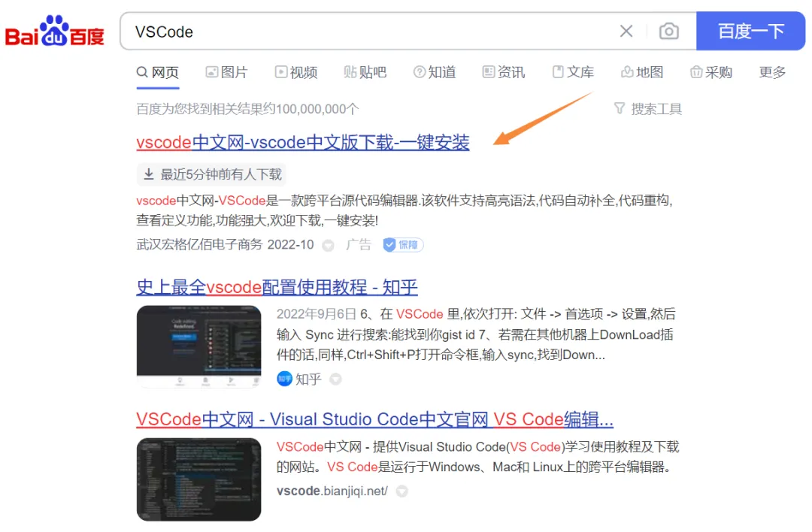Open the vscode中文网 一键安装 result link
This screenshot has height=532, width=812.
(x=303, y=142)
